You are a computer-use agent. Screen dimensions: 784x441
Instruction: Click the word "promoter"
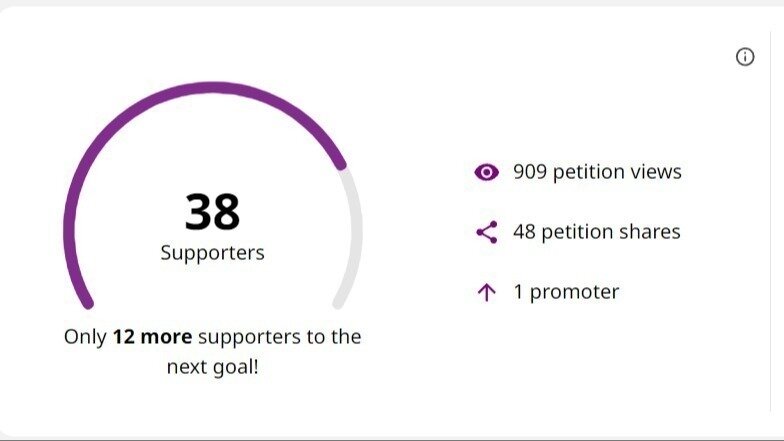tap(574, 292)
